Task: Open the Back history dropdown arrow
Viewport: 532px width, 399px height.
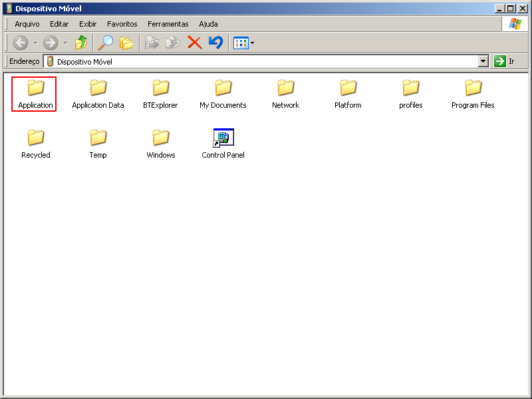Action: tap(36, 43)
